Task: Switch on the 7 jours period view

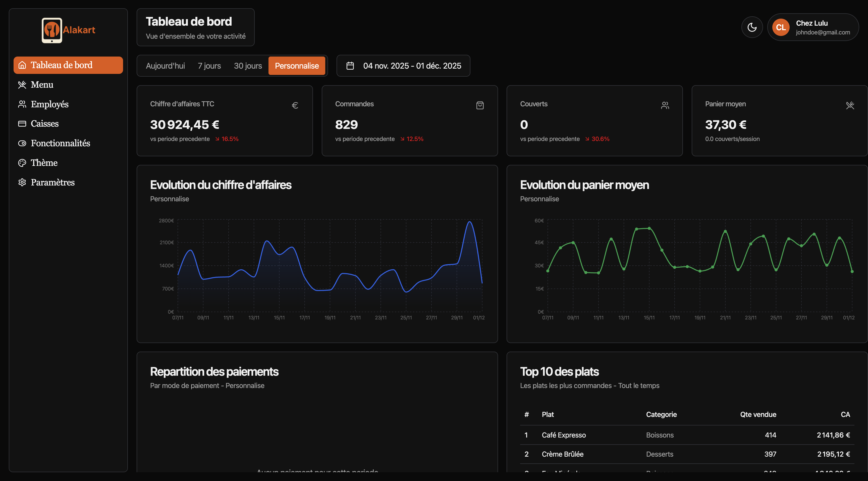Action: 209,66
